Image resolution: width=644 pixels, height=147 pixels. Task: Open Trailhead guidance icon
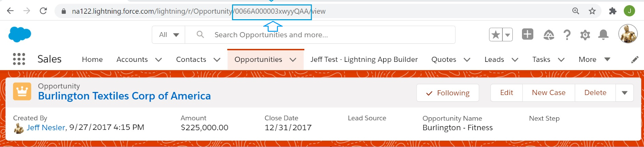click(x=549, y=35)
